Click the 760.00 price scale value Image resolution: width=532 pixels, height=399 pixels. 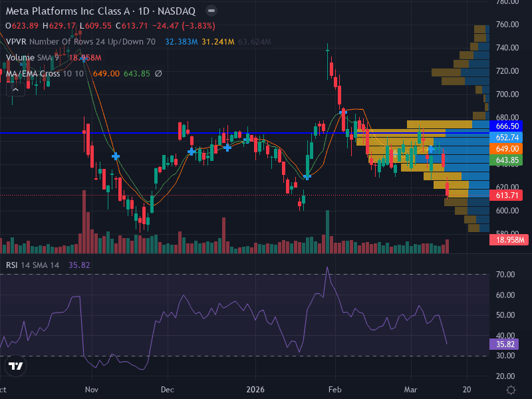click(507, 25)
